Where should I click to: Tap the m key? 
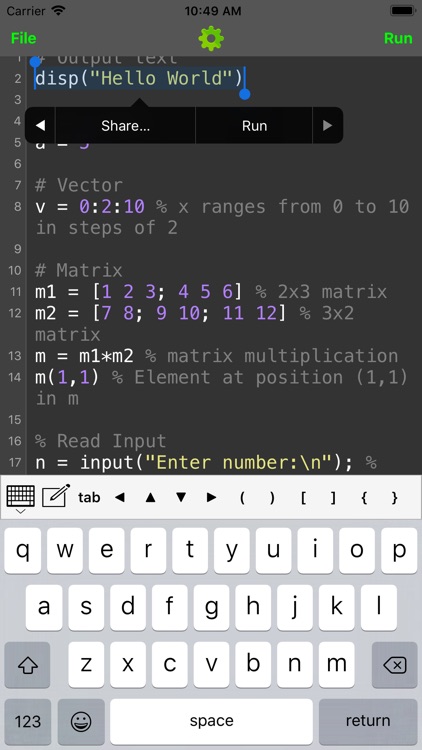pos(336,665)
